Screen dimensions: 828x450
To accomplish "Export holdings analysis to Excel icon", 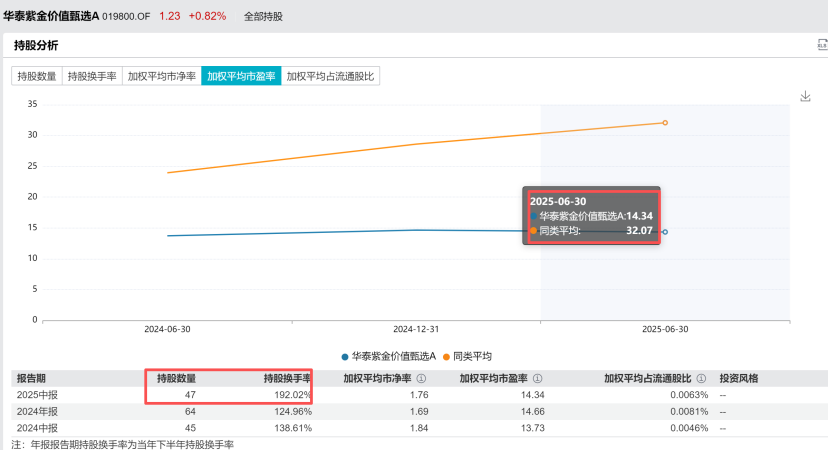I will pyautogui.click(x=823, y=45).
